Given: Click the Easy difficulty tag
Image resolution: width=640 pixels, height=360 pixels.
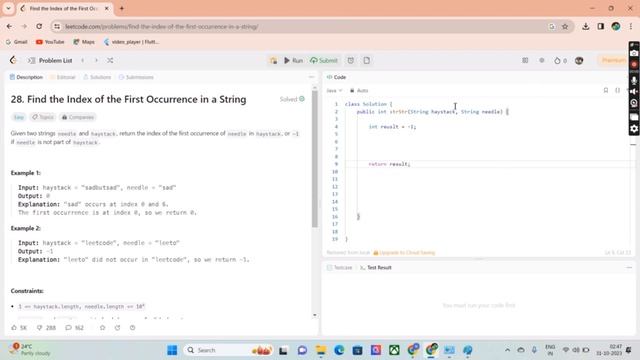Looking at the screenshot, I should point(19,117).
